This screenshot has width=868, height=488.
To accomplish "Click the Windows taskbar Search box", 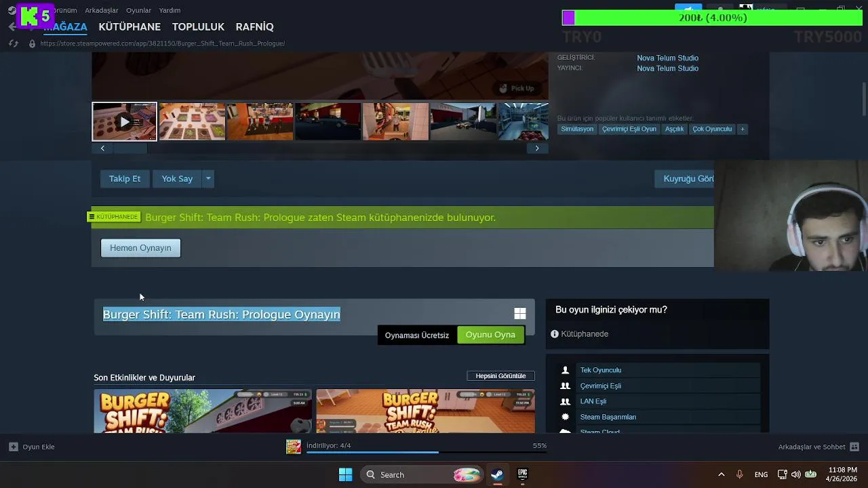I will 421,474.
